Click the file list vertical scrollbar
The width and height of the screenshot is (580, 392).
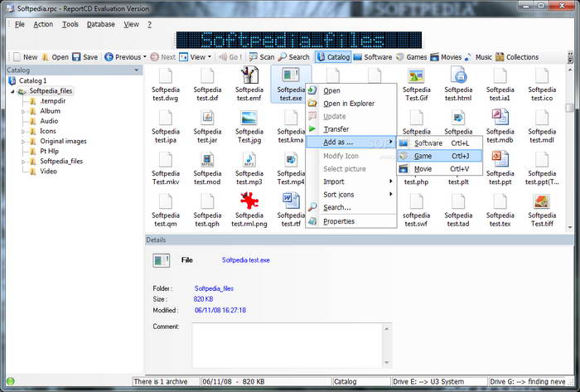click(x=570, y=148)
